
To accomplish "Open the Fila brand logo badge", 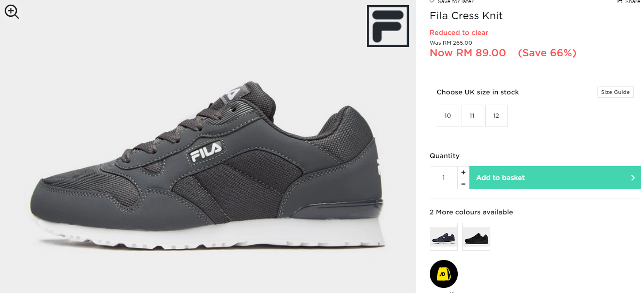I will [387, 26].
